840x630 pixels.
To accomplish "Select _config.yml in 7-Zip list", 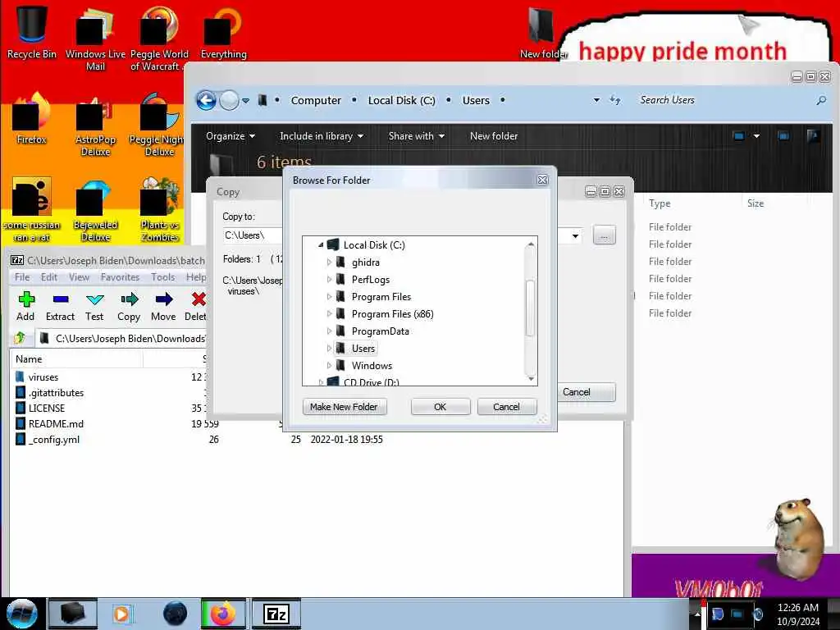I will 53,440.
